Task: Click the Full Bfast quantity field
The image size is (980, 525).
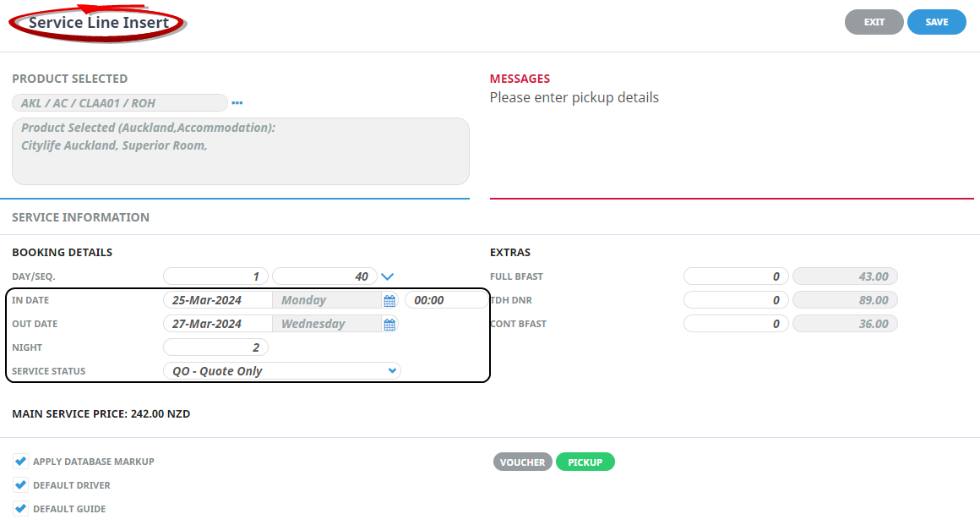Action: (735, 276)
